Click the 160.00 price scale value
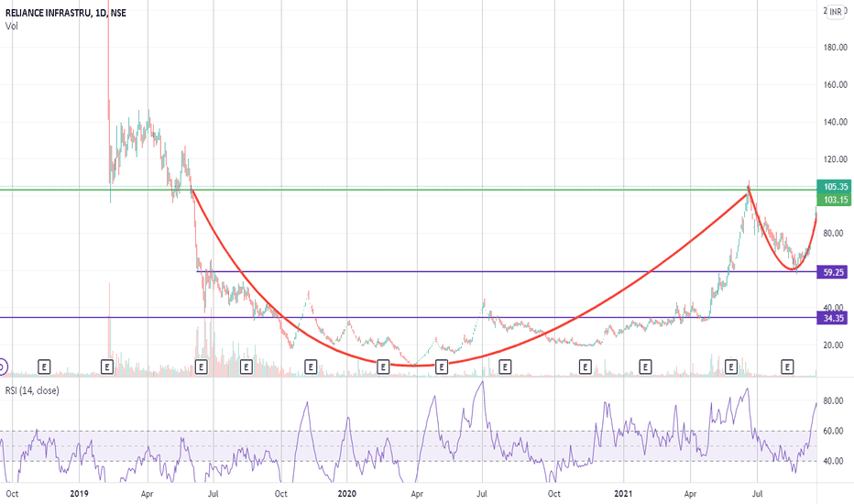The height and width of the screenshot is (504, 854). [x=836, y=84]
